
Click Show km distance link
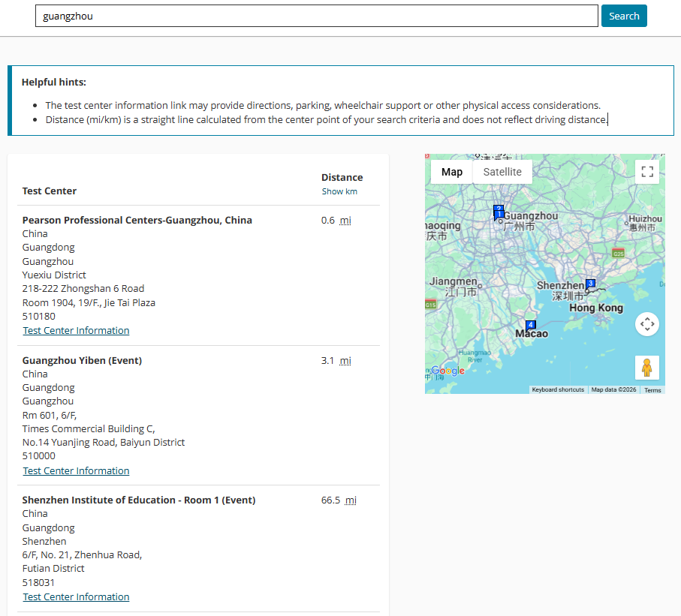(x=339, y=191)
